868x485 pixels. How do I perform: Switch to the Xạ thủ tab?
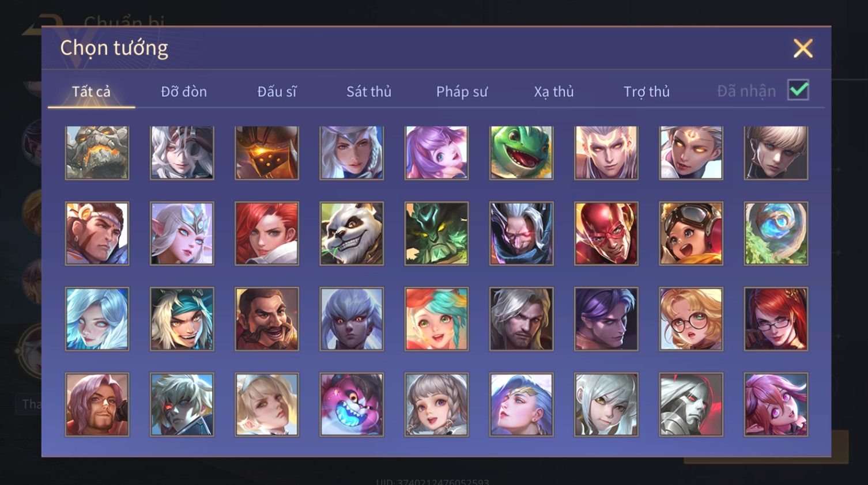554,92
